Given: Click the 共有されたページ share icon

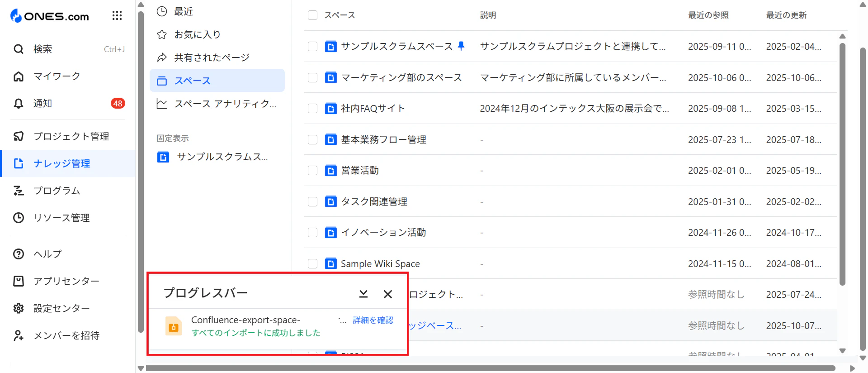Looking at the screenshot, I should point(162,57).
